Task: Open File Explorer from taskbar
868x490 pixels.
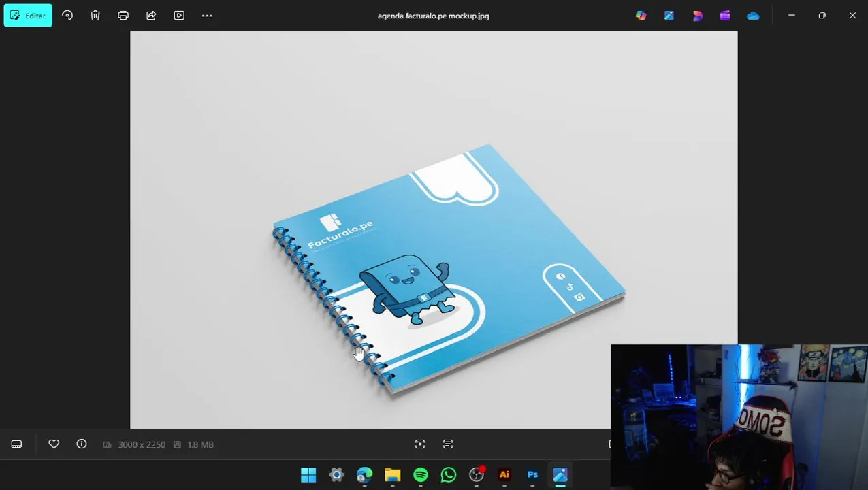Action: click(x=392, y=475)
